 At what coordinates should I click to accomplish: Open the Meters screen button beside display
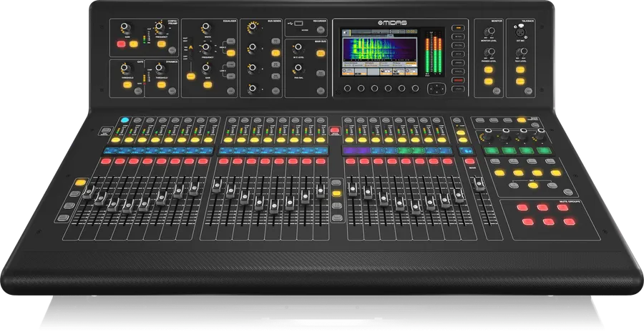(x=457, y=36)
